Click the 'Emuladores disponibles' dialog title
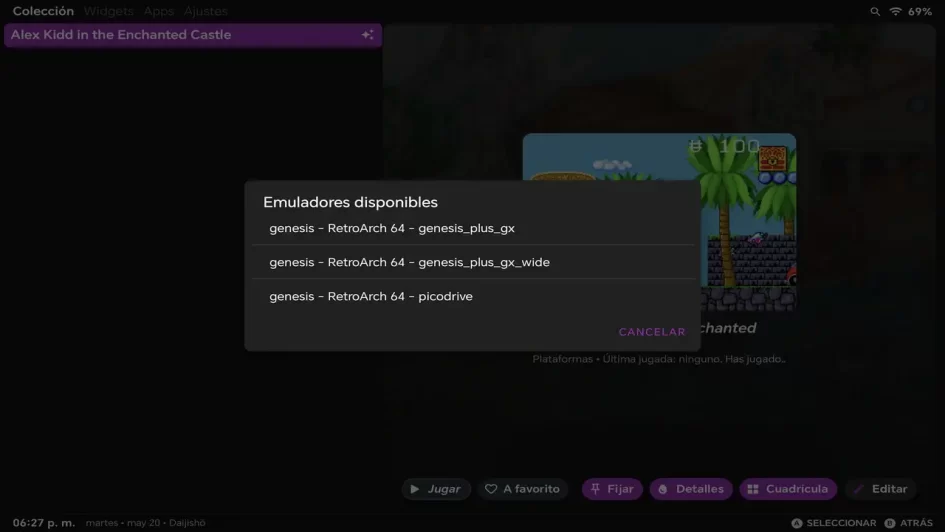The height and width of the screenshot is (532, 945). click(x=350, y=202)
